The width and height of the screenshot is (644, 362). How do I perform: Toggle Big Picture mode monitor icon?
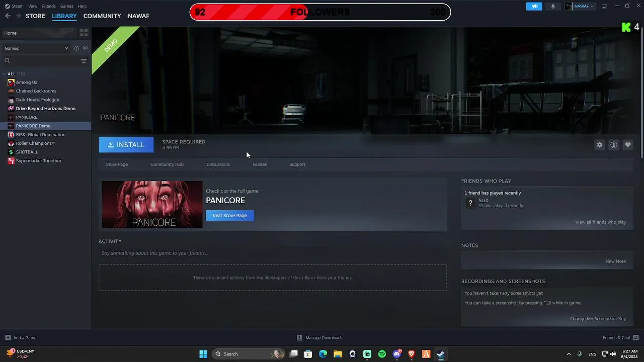(x=604, y=6)
